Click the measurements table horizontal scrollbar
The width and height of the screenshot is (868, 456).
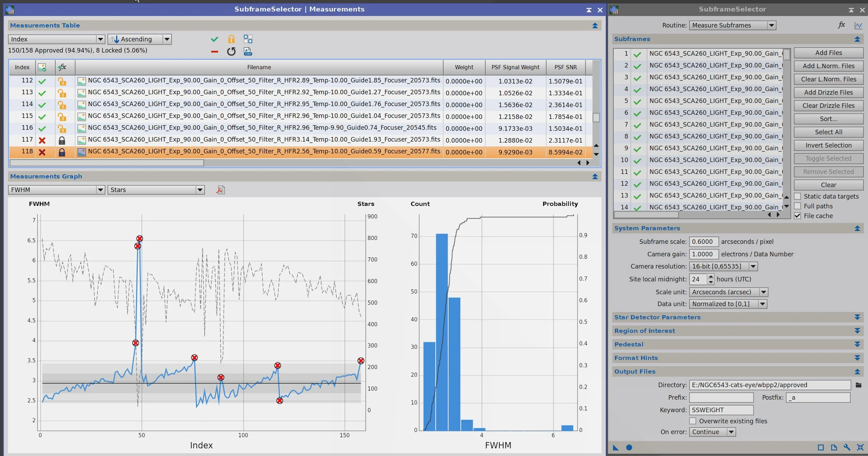106,163
